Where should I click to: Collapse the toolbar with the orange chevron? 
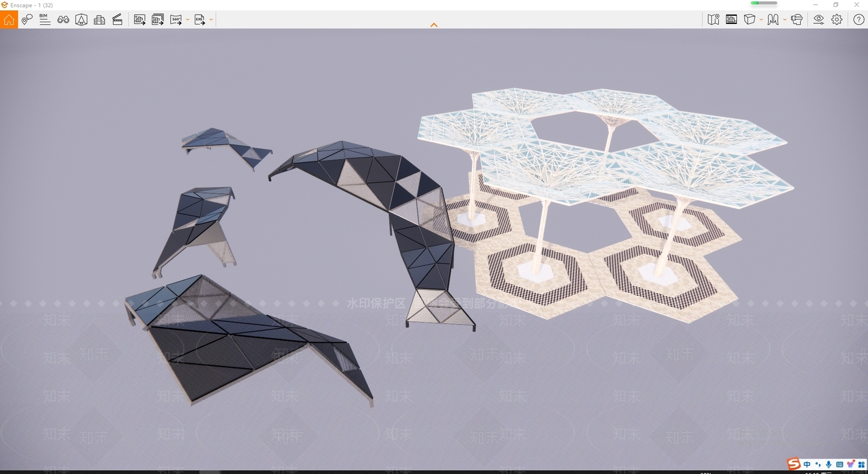point(434,25)
